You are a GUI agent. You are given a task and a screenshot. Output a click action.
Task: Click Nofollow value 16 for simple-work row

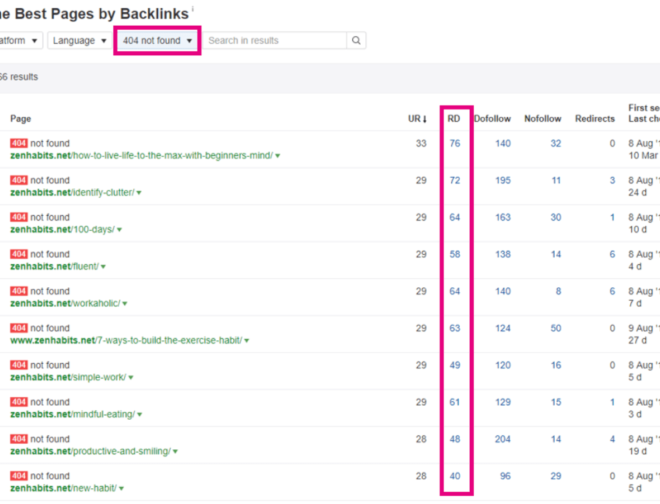point(556,365)
